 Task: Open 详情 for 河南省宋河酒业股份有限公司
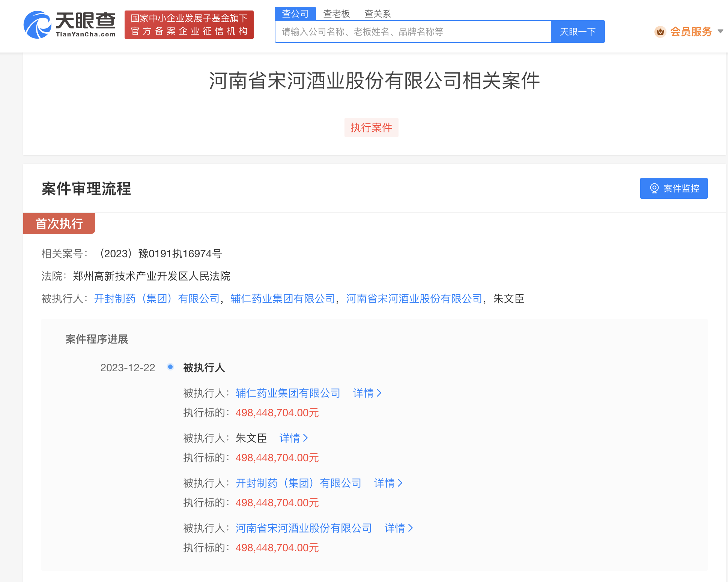coord(399,528)
